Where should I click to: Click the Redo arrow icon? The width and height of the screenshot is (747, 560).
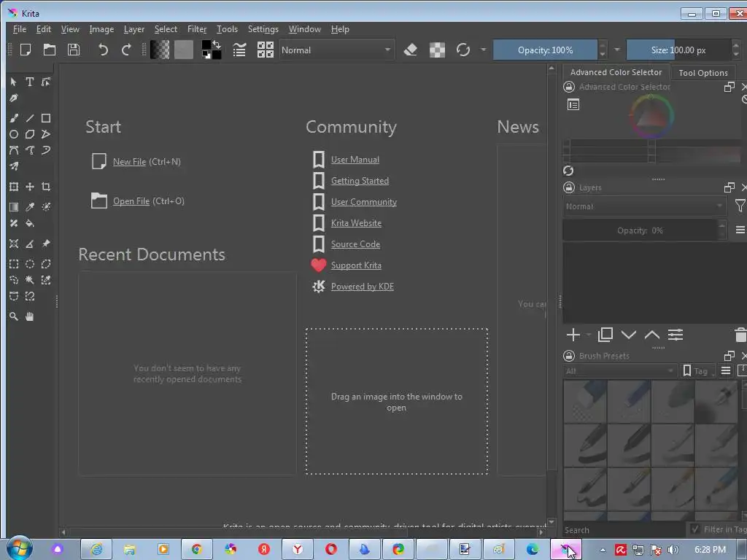[126, 50]
